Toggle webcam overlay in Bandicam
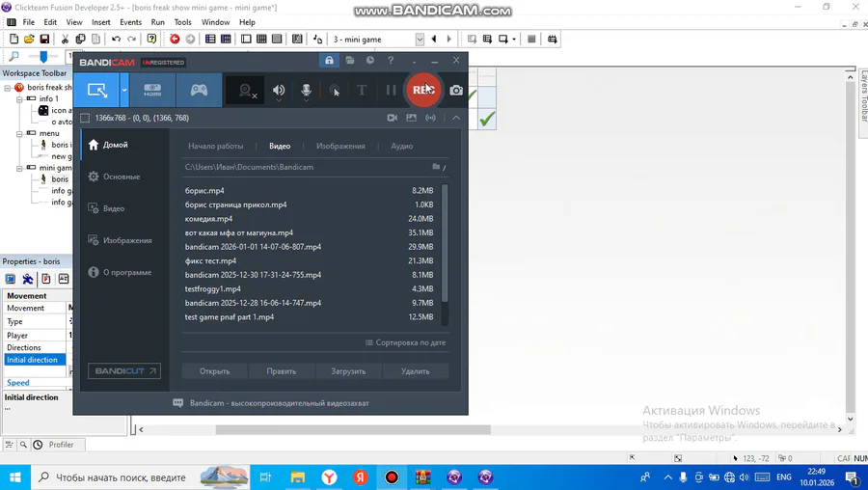 pos(246,91)
